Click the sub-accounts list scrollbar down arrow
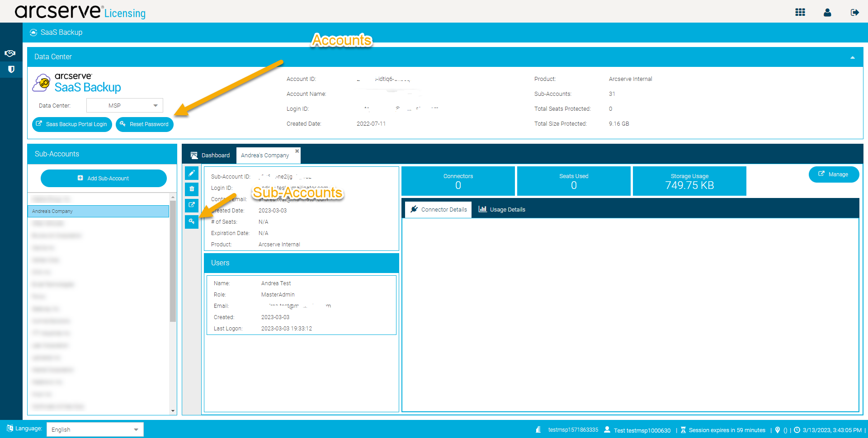The width and height of the screenshot is (868, 438). (x=173, y=411)
